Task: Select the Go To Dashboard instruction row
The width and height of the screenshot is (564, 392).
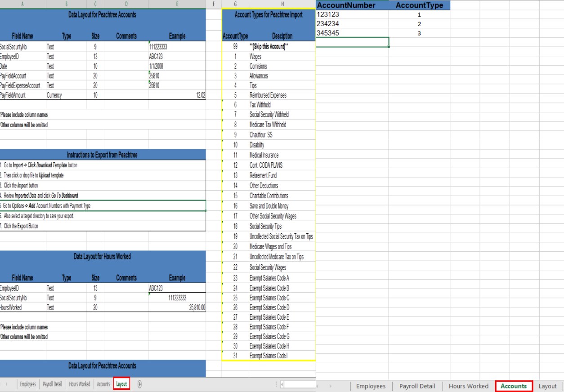Action: tap(103, 196)
